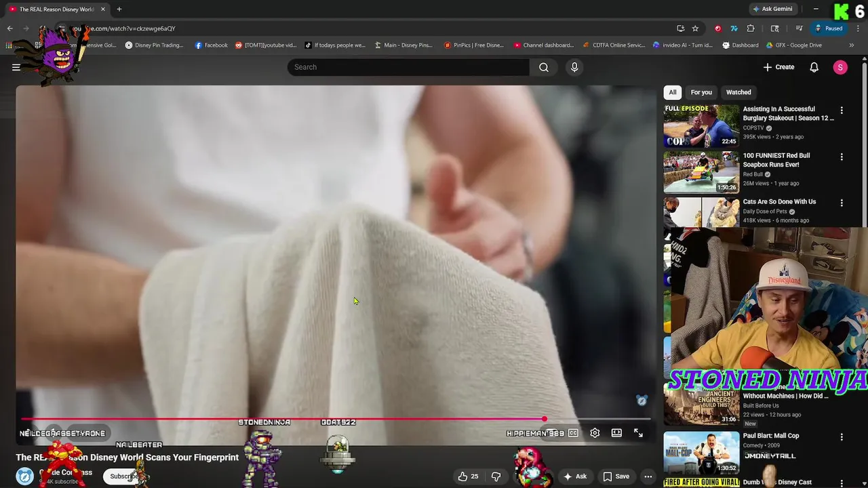Open options for Paul Blart video
This screenshot has width=868, height=488.
[842, 437]
